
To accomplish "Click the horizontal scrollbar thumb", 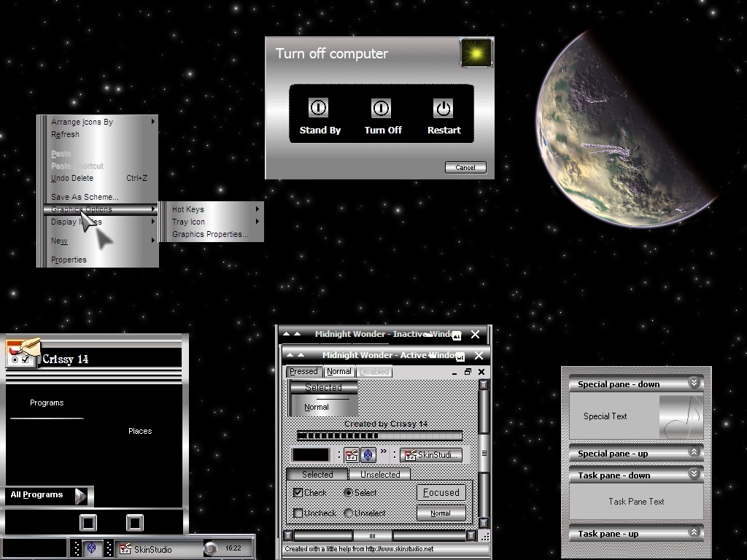I will [x=373, y=536].
